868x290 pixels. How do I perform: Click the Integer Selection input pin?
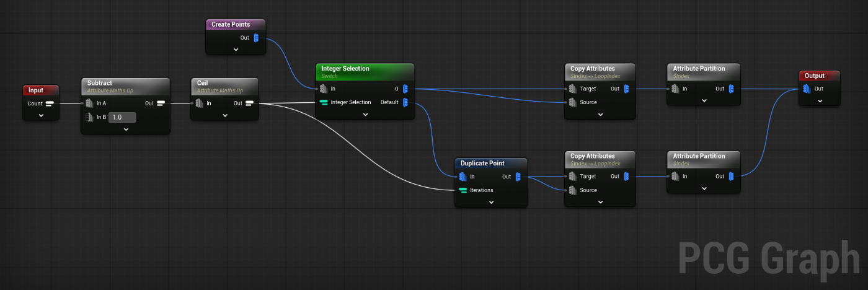(324, 102)
